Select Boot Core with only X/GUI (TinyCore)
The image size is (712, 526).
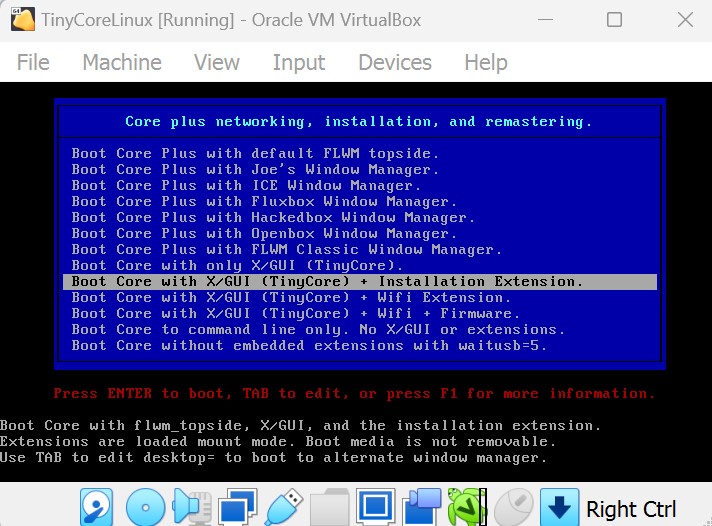tap(360, 265)
